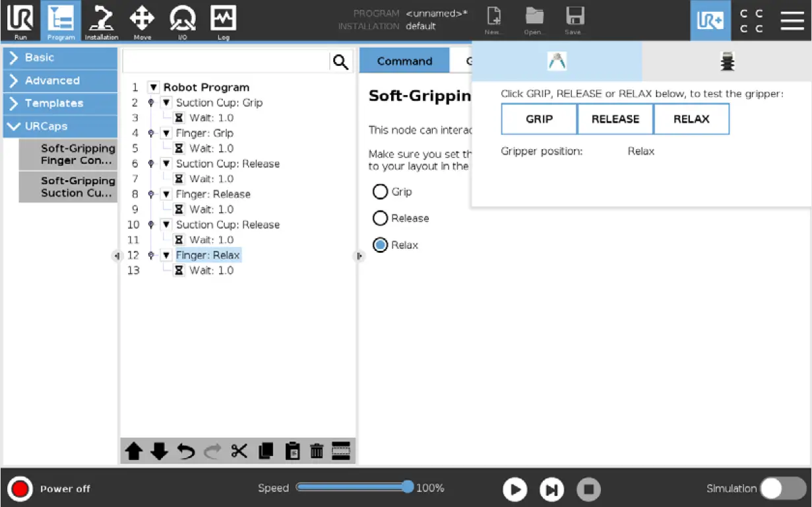Collapse Finger: Grip node arrow

(166, 133)
